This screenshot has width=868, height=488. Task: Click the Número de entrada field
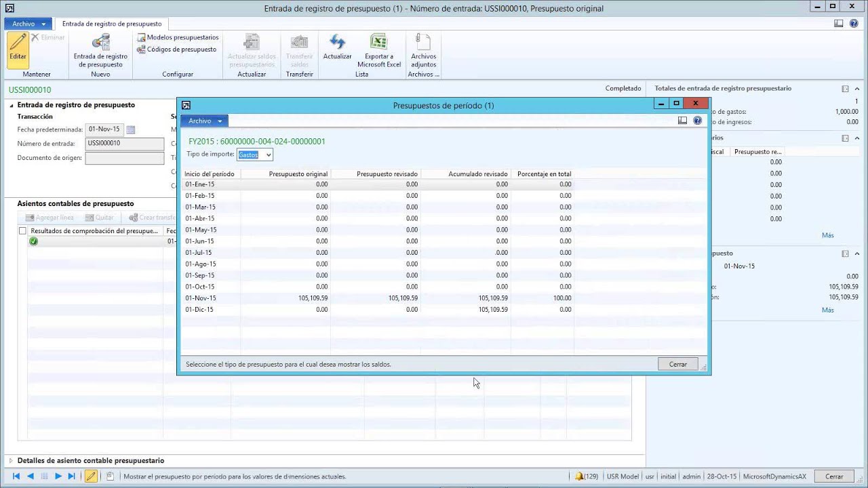(125, 144)
